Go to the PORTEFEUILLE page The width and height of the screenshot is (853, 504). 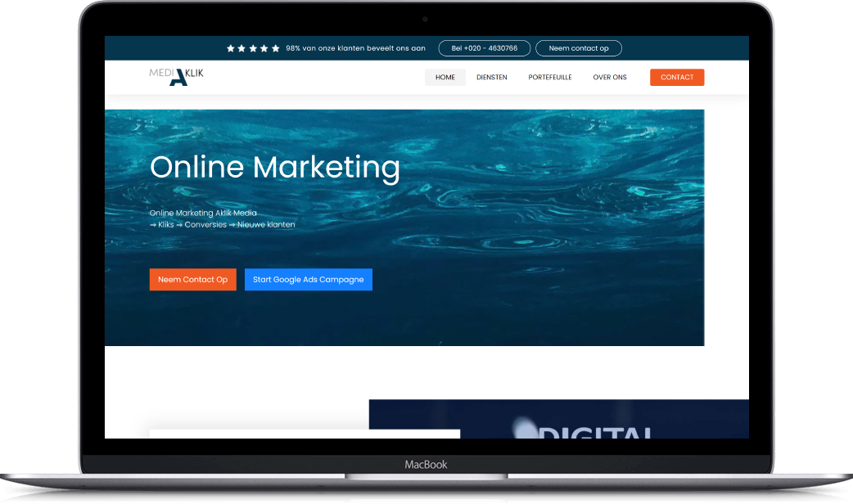[x=550, y=78]
